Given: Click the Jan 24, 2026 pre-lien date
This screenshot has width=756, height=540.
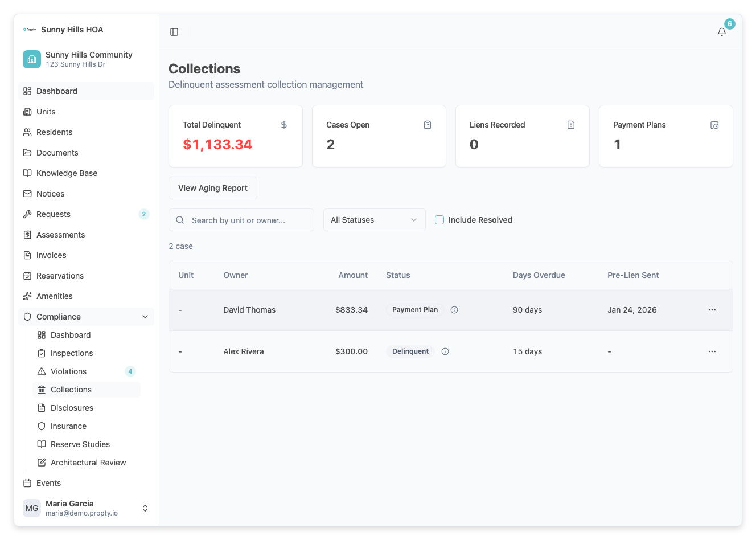Looking at the screenshot, I should point(632,310).
